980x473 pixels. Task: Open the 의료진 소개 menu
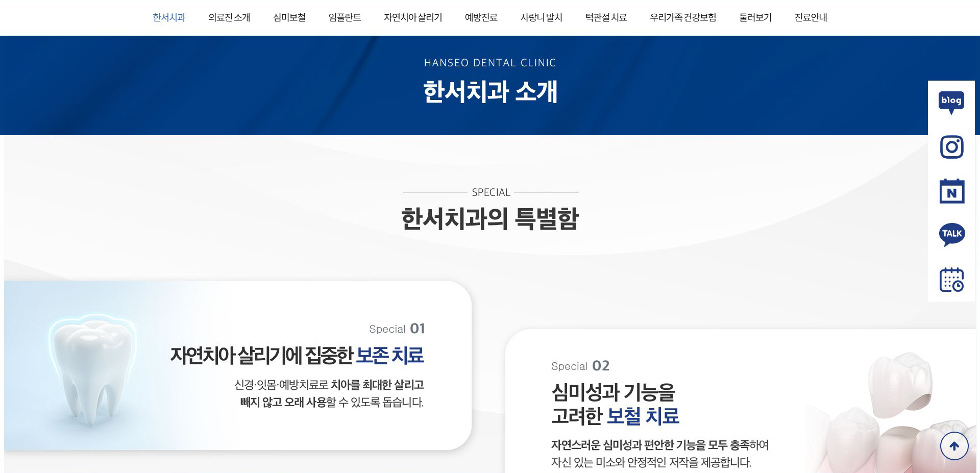[229, 17]
